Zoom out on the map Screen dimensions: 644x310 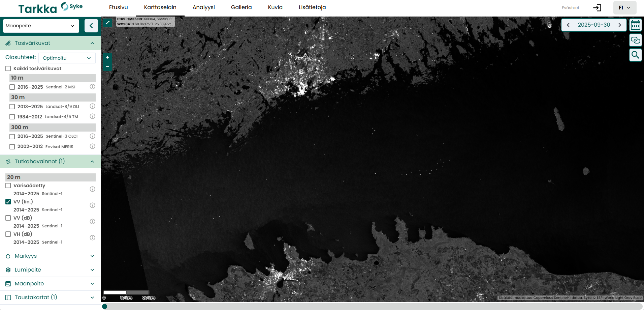click(107, 66)
